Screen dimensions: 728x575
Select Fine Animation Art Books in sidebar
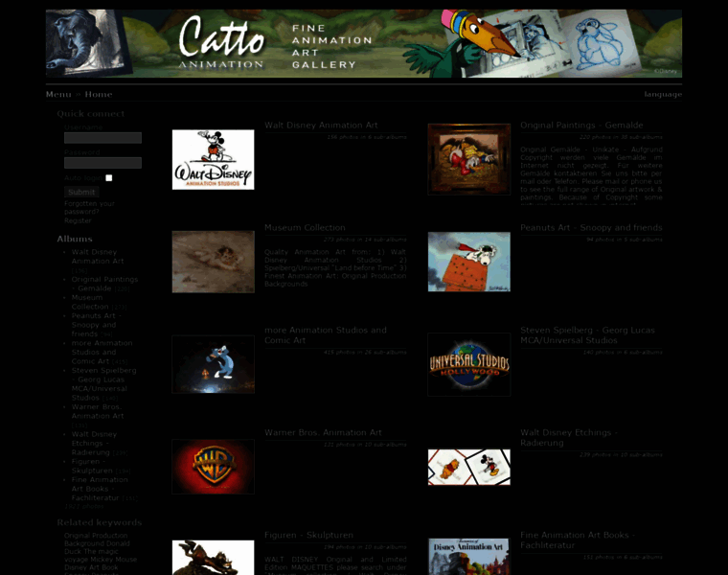pos(100,489)
